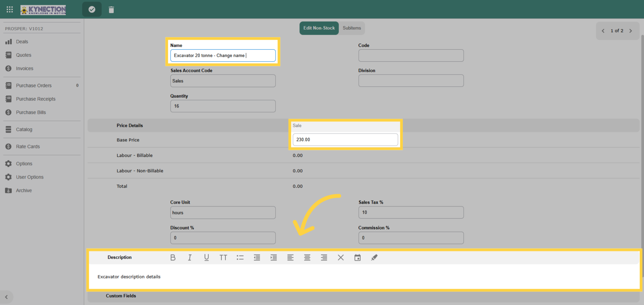Click the Core Unit field

[223, 213]
